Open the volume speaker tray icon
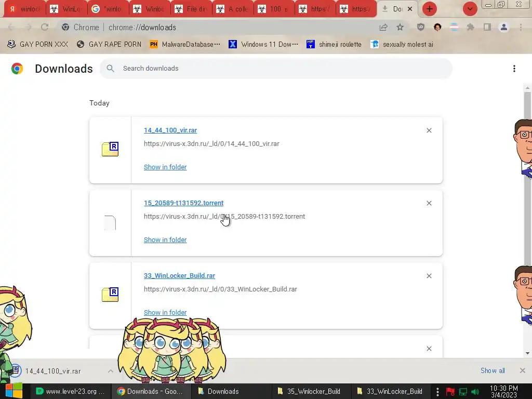532x399 pixels. [x=475, y=392]
